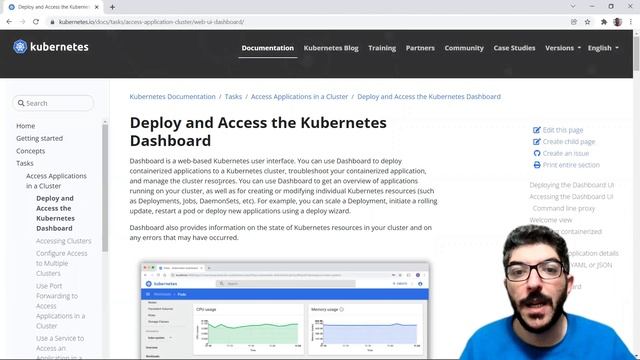Viewport: 640px width, 360px height.
Task: Open the Versions dropdown
Action: click(x=563, y=48)
